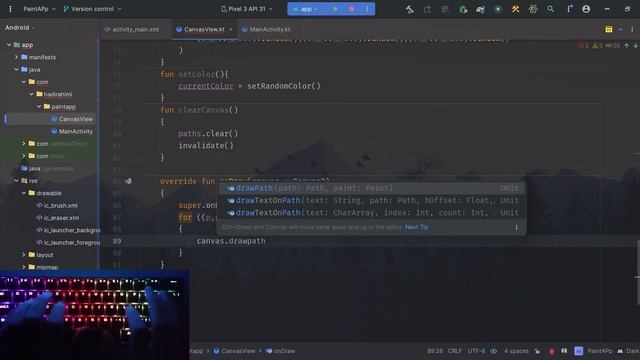
Task: Click the atom-shaped toolbar icon
Action: 533,9
